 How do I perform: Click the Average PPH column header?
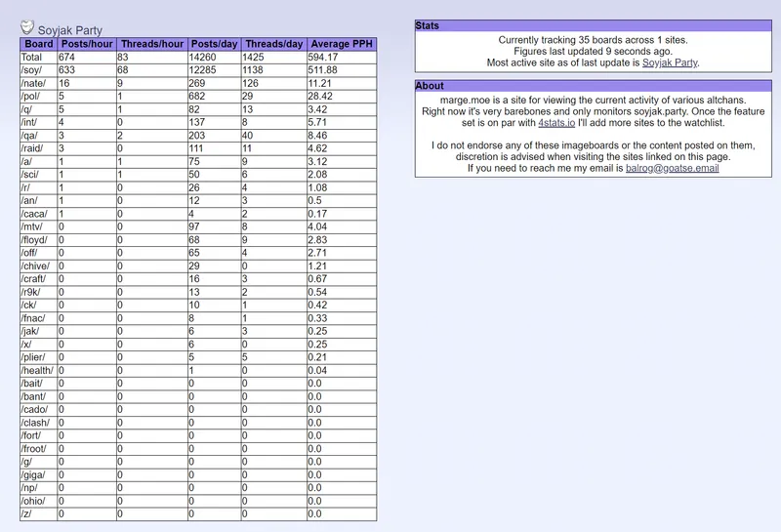click(x=341, y=44)
